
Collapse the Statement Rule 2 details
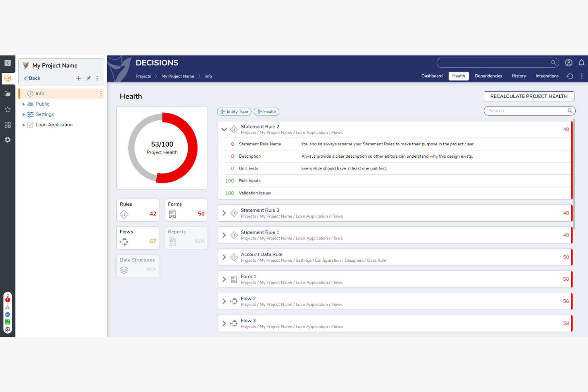pyautogui.click(x=224, y=129)
